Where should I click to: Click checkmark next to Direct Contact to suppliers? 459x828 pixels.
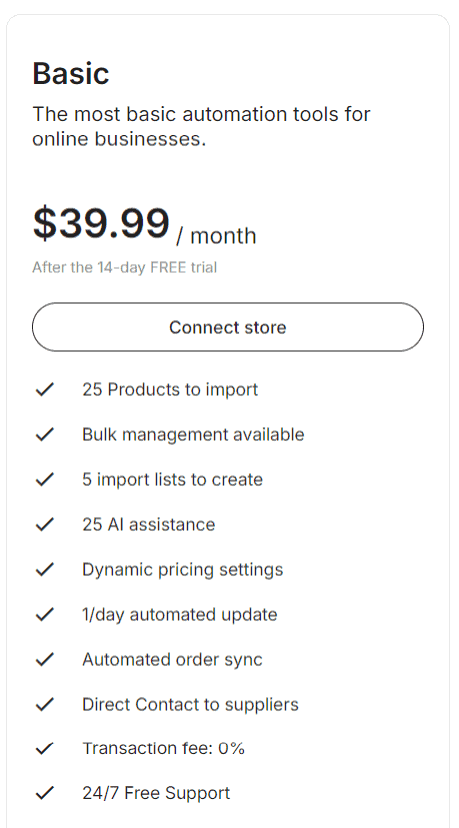coord(45,704)
